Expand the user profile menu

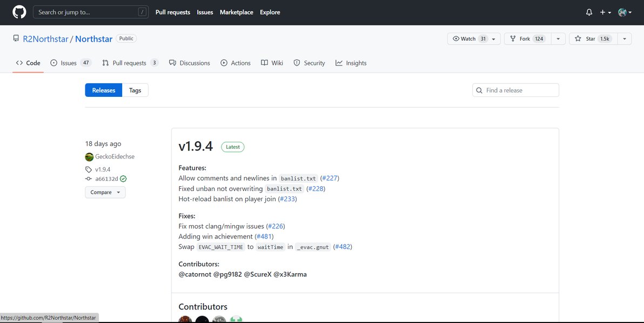625,12
